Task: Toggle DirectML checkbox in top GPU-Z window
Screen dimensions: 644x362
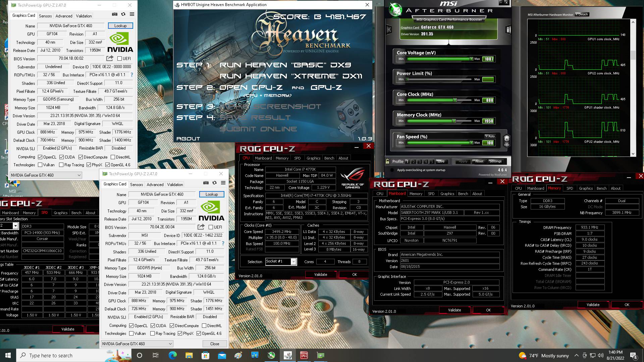Action: [113, 157]
